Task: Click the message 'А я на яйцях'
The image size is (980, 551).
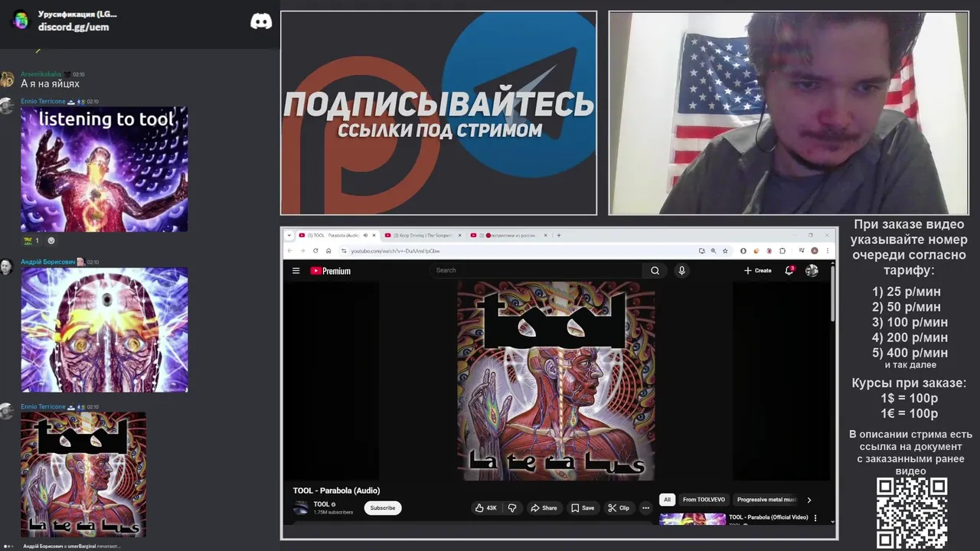Action: coord(50,83)
